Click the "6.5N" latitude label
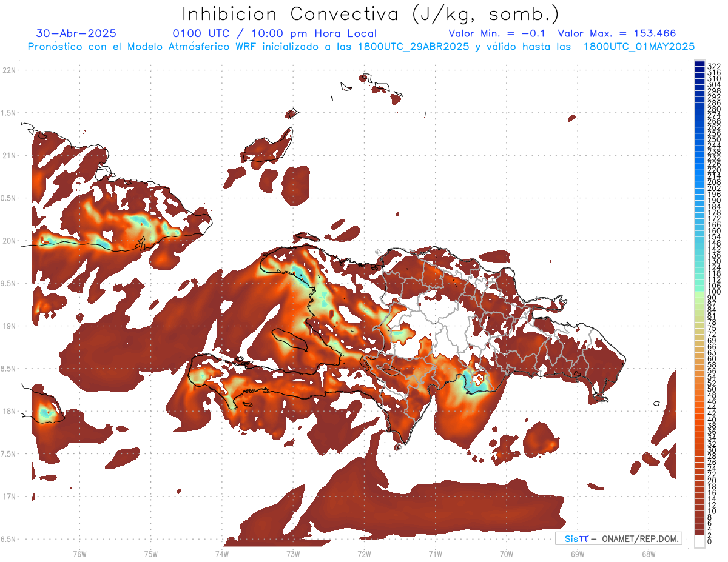 click(8, 539)
